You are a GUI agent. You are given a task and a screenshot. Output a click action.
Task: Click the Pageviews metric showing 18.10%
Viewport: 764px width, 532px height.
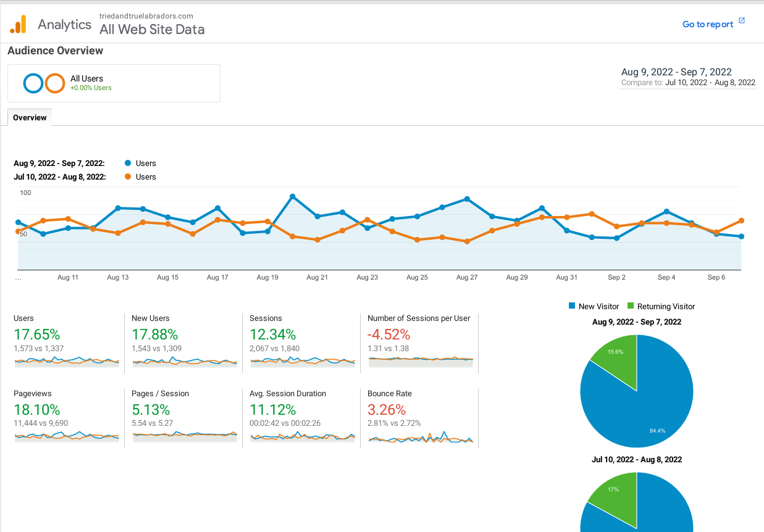[x=67, y=418]
